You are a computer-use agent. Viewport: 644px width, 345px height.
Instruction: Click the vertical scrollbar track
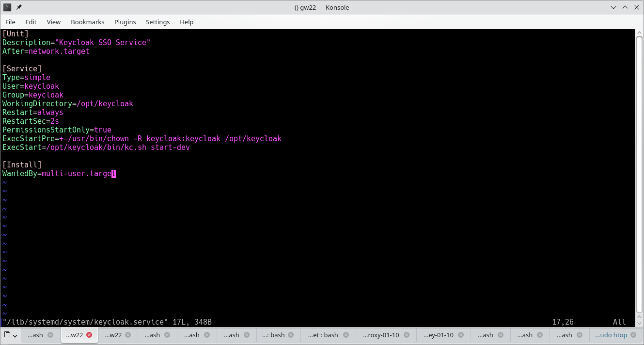click(x=640, y=170)
